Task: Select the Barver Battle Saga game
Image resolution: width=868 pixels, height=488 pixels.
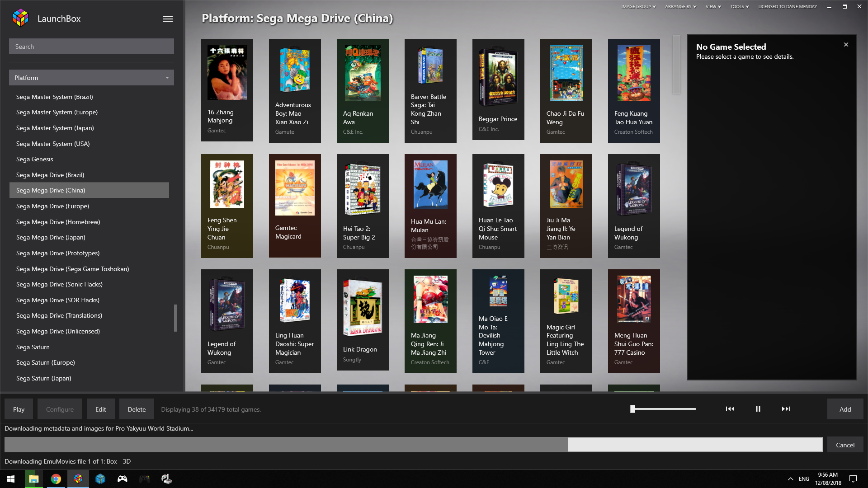Action: coord(430,91)
